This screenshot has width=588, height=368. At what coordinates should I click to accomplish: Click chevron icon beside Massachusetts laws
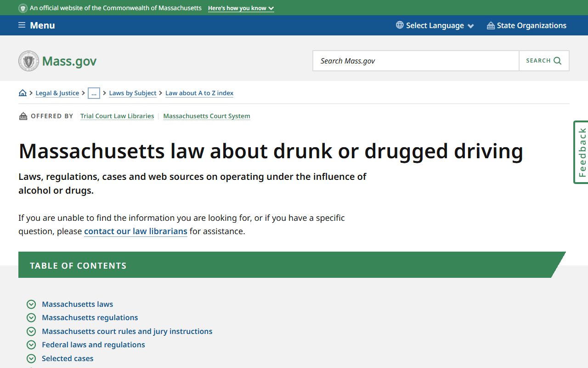point(31,304)
